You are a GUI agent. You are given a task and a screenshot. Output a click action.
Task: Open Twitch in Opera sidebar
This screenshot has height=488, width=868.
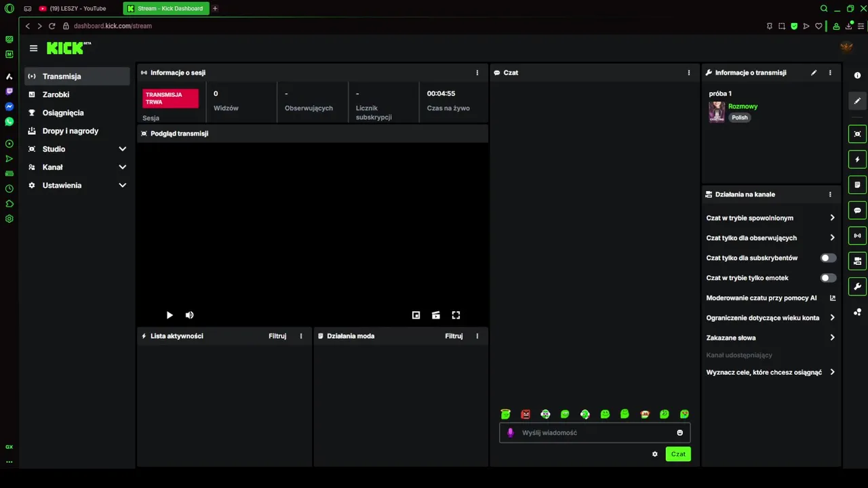(x=9, y=91)
